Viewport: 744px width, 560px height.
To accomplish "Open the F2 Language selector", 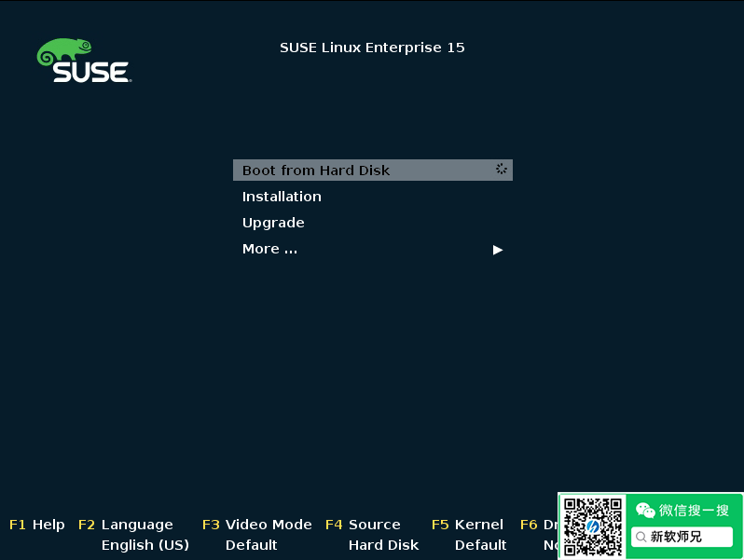I will pyautogui.click(x=126, y=525).
